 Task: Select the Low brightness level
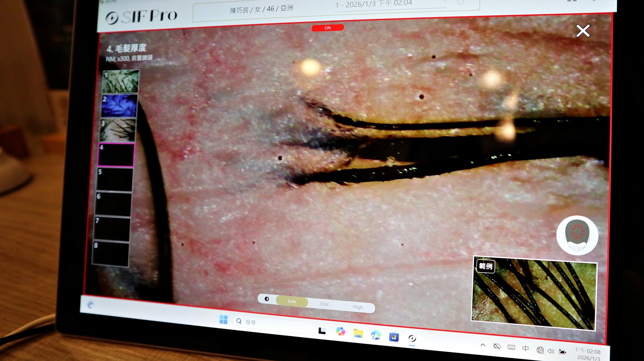[292, 301]
